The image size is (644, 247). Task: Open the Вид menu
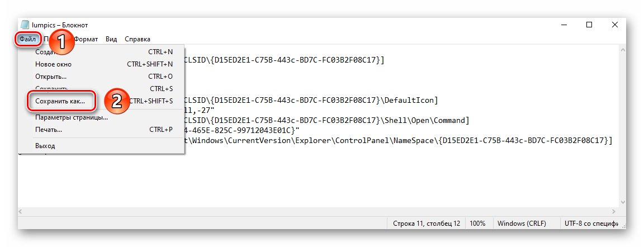(111, 39)
